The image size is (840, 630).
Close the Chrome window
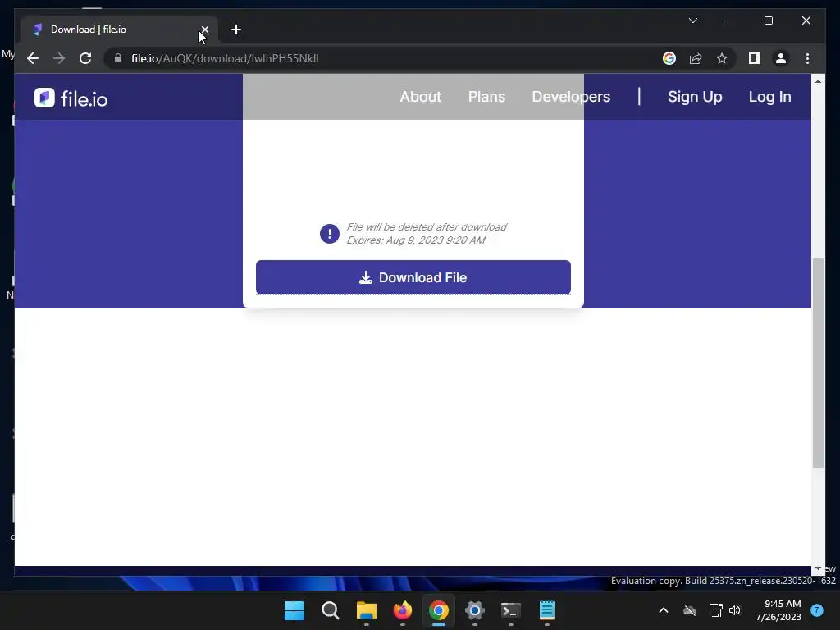[x=806, y=21]
